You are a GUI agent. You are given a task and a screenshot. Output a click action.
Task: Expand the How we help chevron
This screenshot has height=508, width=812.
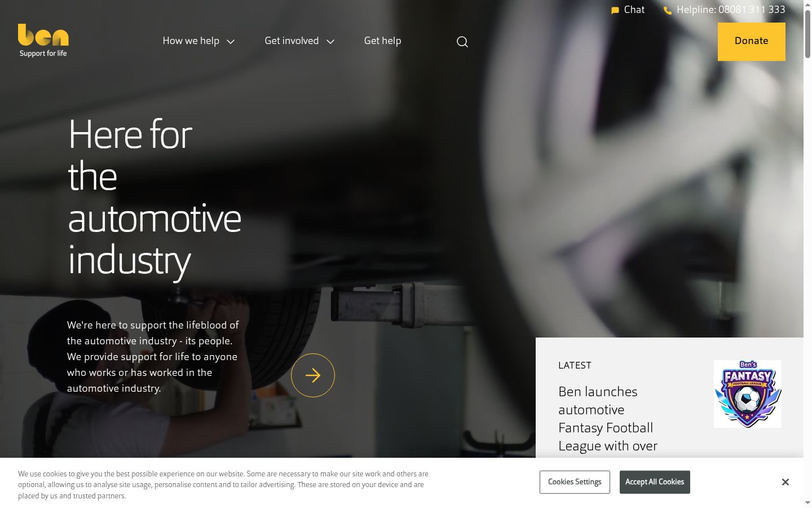231,41
